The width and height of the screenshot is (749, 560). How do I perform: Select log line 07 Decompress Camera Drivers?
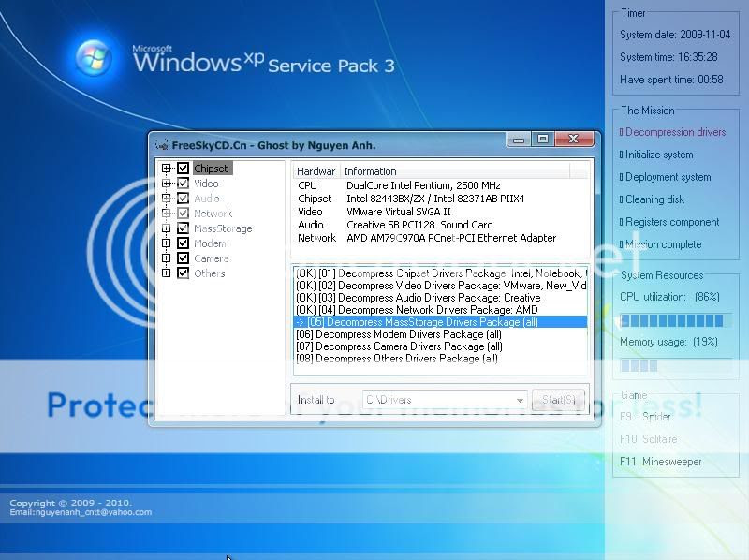pyautogui.click(x=440, y=346)
